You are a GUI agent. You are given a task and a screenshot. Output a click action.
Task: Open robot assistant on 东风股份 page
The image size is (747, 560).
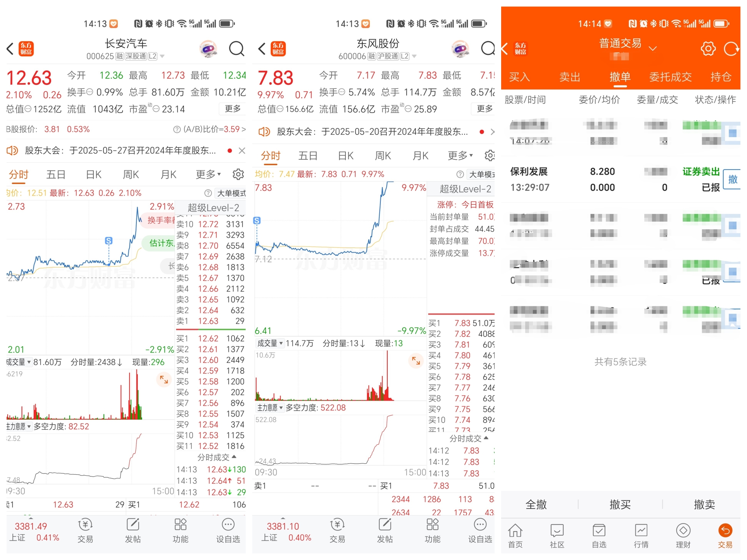460,48
